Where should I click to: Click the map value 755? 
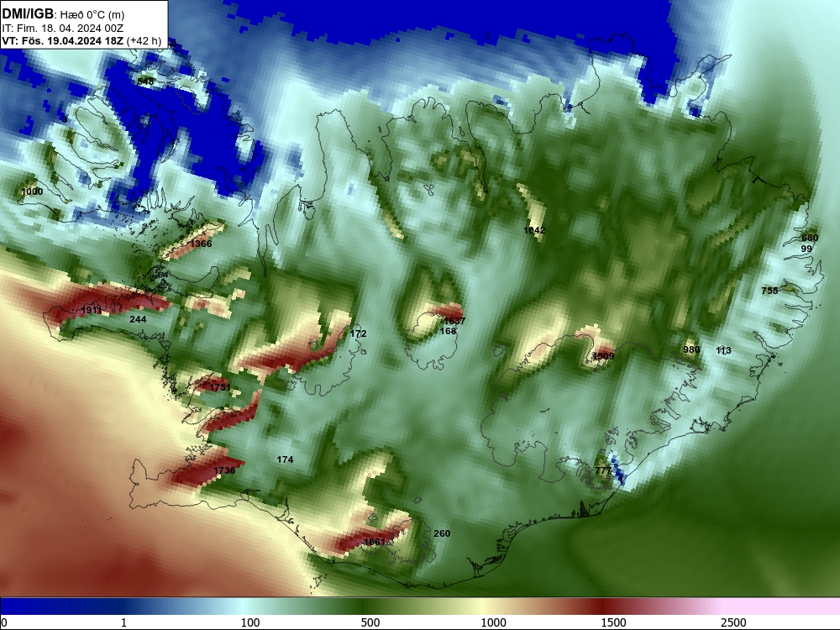769,291
